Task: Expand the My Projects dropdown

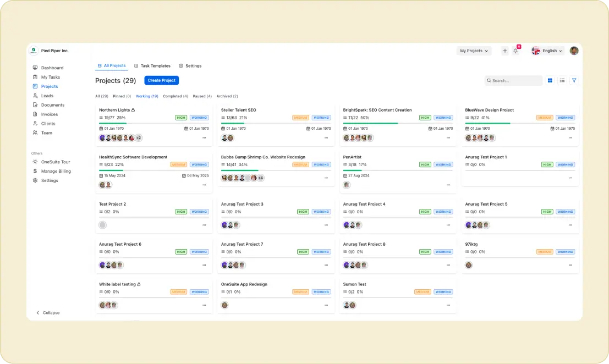Action: (x=474, y=51)
